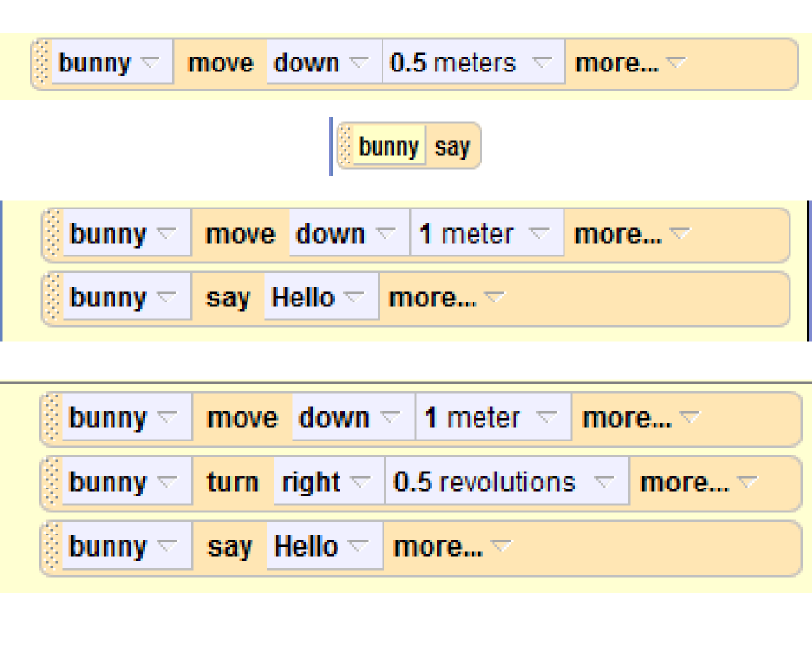
Task: Open the right direction dropdown in turn row
Action: pyautogui.click(x=328, y=483)
